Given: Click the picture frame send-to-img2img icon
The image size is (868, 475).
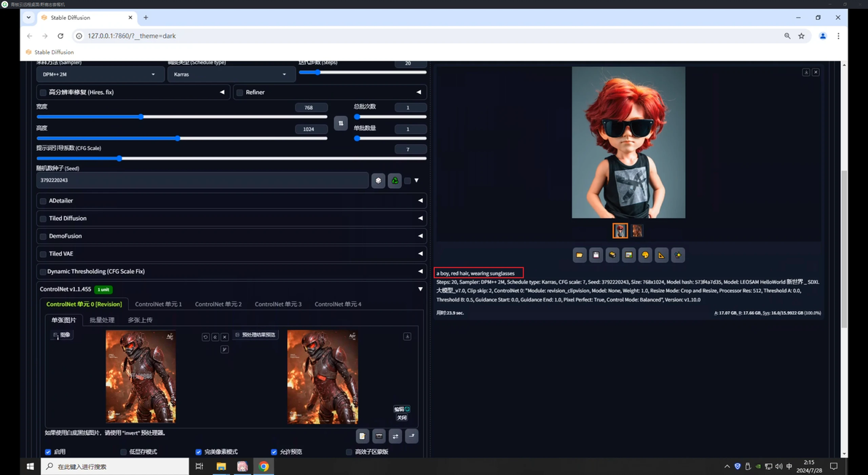Looking at the screenshot, I should click(628, 255).
